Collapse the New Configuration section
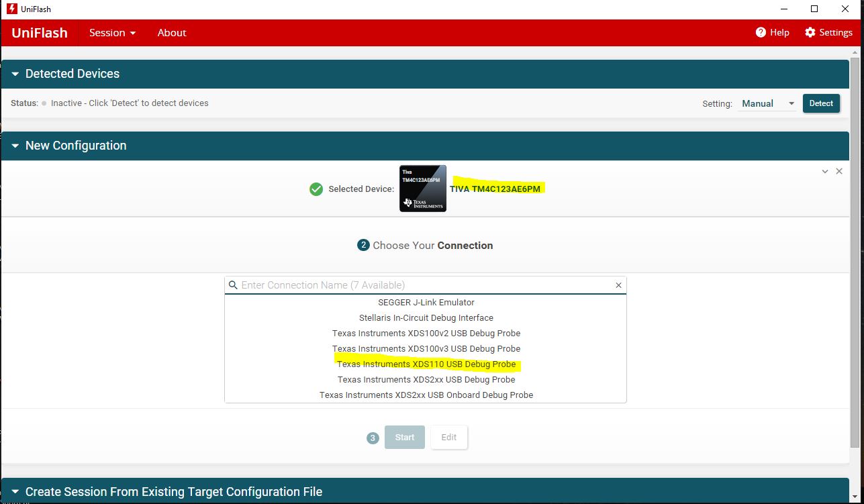This screenshot has width=864, height=504. tap(15, 146)
